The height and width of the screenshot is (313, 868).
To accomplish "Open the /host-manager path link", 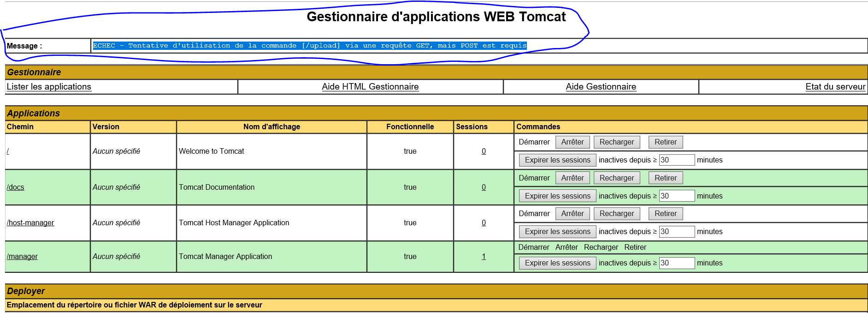I will pyautogui.click(x=30, y=223).
